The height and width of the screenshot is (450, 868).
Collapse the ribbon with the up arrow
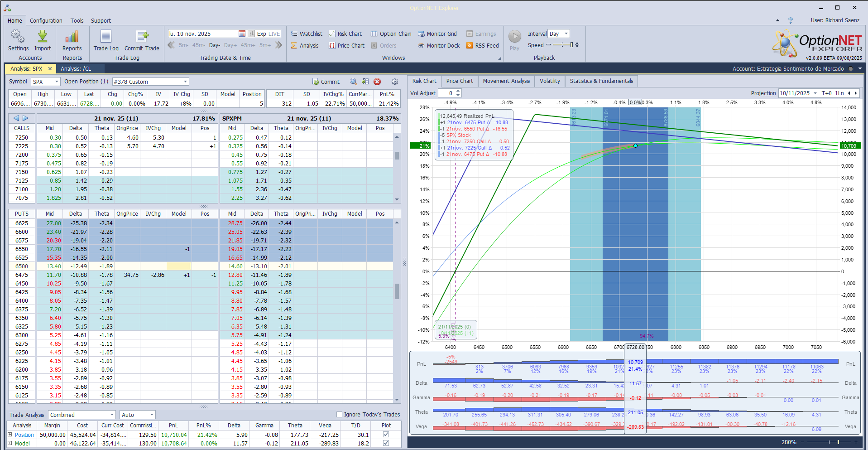tap(777, 20)
